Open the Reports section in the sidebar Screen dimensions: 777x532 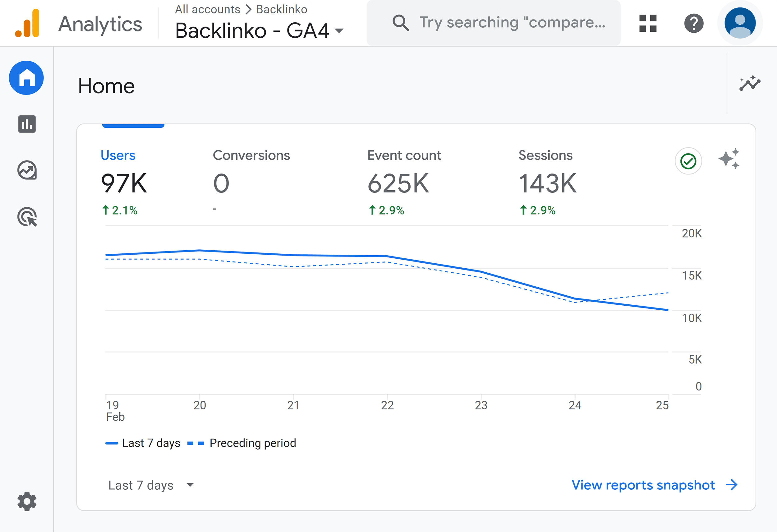(x=26, y=124)
